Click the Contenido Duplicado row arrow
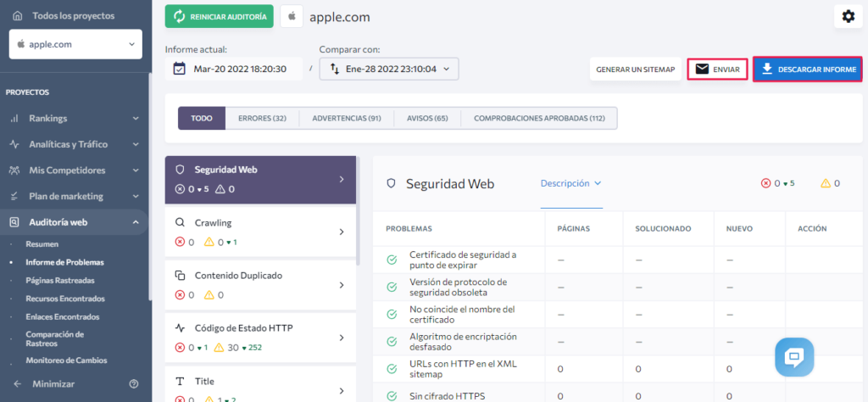868x402 pixels. 342,285
